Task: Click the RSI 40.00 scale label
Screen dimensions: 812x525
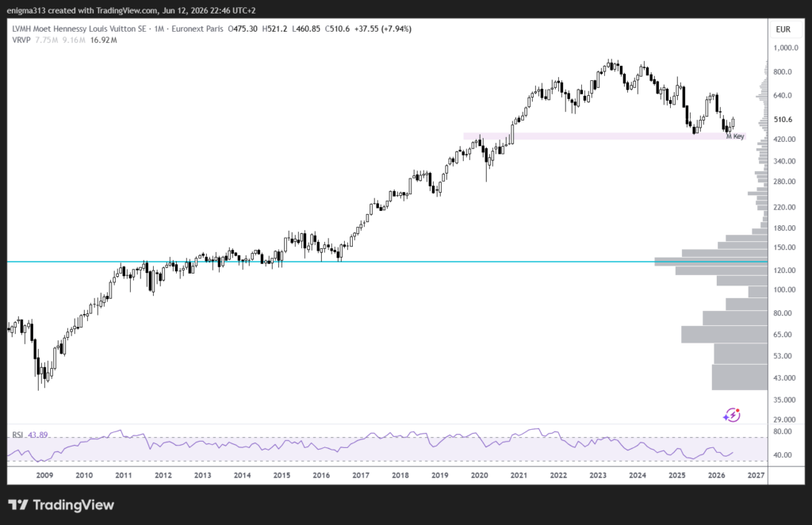Action: click(x=783, y=455)
